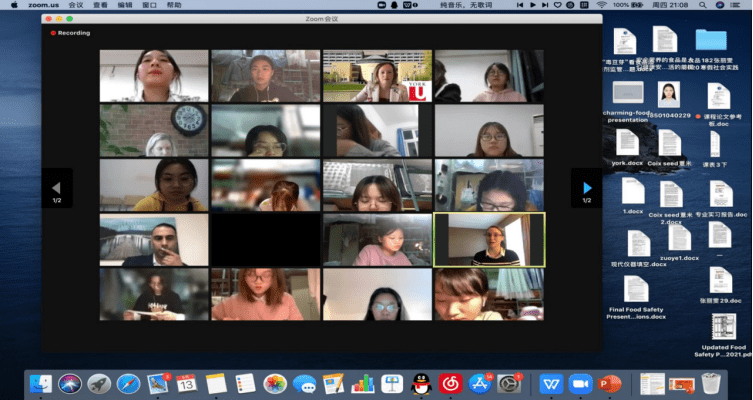This screenshot has width=753, height=400.
Task: Click the Recording indicator
Action: [x=71, y=33]
